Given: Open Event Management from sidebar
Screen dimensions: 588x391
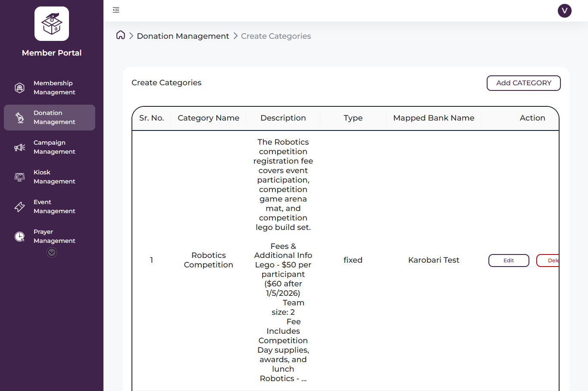Looking at the screenshot, I should pos(54,207).
